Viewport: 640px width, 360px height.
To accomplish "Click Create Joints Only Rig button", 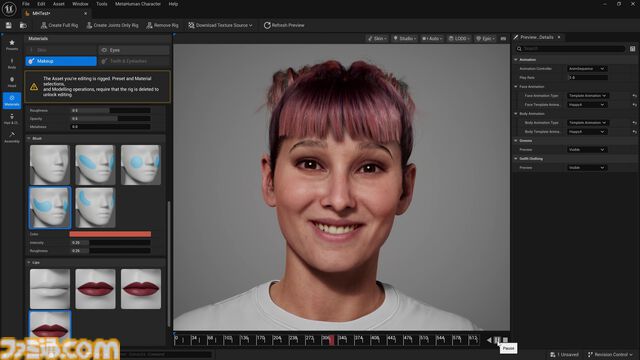I will (x=112, y=25).
